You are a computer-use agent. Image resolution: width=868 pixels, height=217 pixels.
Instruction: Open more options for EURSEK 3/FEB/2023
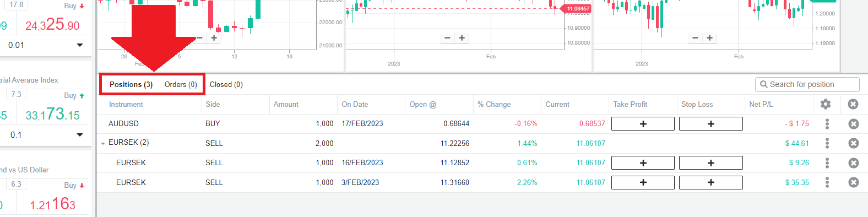pyautogui.click(x=827, y=182)
